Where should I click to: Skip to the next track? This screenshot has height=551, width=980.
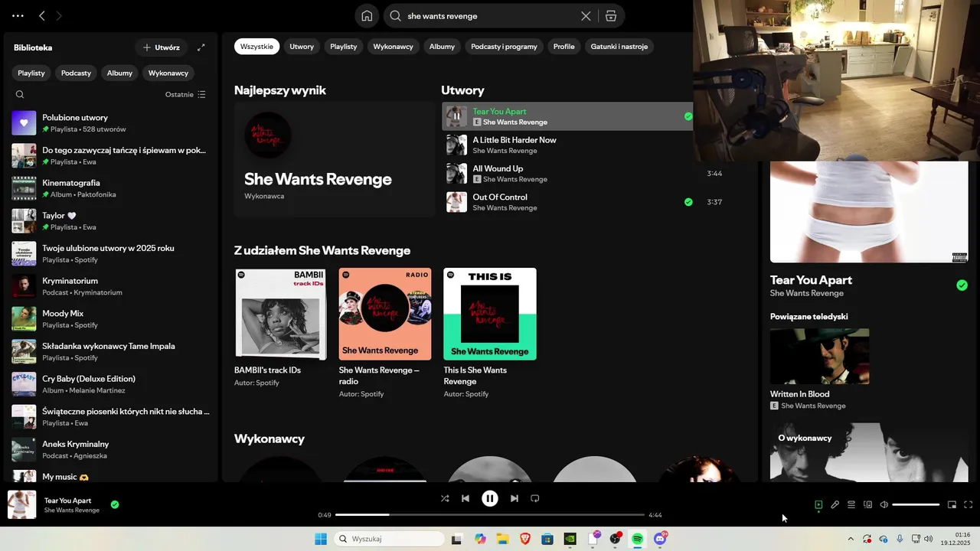(x=514, y=498)
